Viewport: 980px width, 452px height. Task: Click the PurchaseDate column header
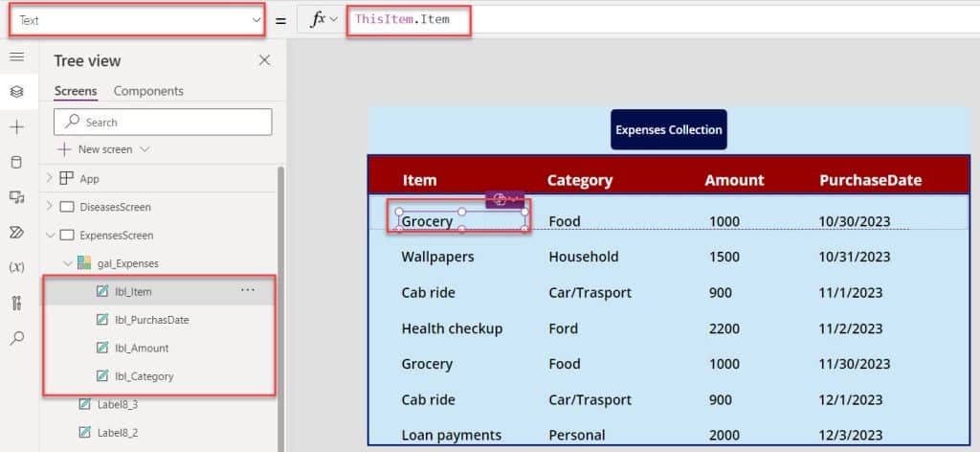[871, 180]
